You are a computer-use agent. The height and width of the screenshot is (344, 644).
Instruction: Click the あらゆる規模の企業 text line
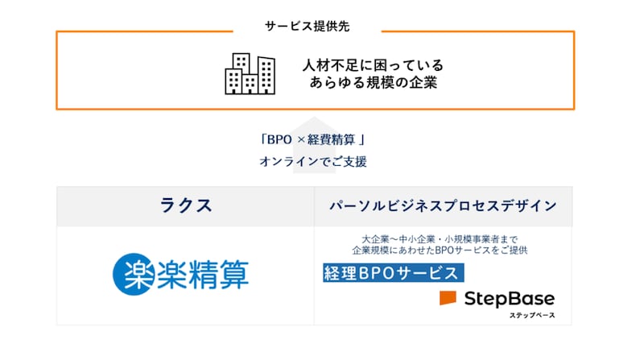[373, 82]
